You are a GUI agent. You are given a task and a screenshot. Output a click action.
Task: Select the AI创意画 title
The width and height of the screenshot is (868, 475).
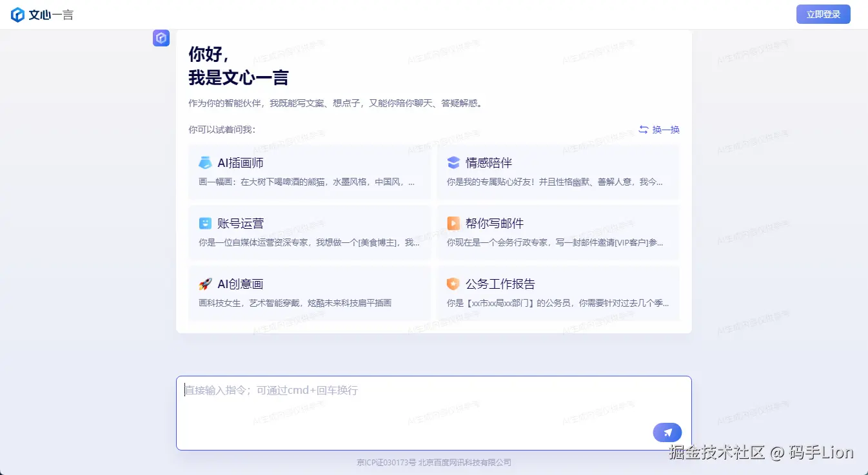pos(241,284)
